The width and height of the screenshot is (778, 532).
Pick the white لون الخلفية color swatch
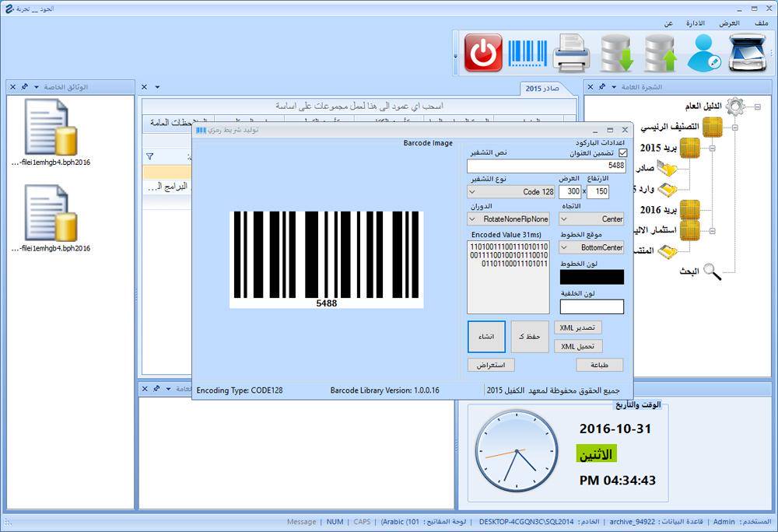pos(591,307)
